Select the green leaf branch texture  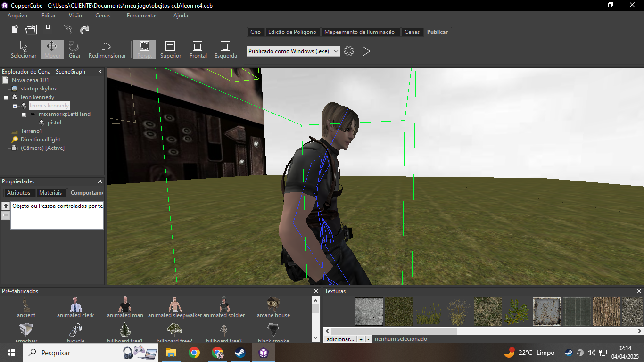point(517,312)
